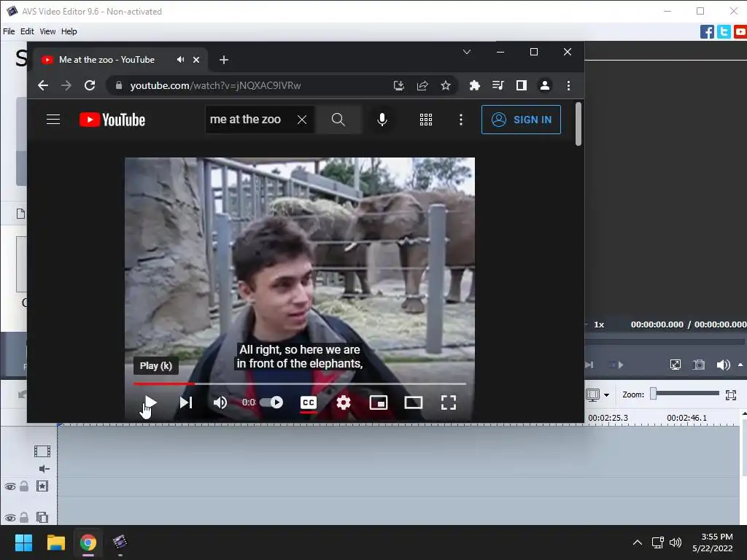Click the YouTube play button
The height and width of the screenshot is (560, 747).
(x=150, y=402)
